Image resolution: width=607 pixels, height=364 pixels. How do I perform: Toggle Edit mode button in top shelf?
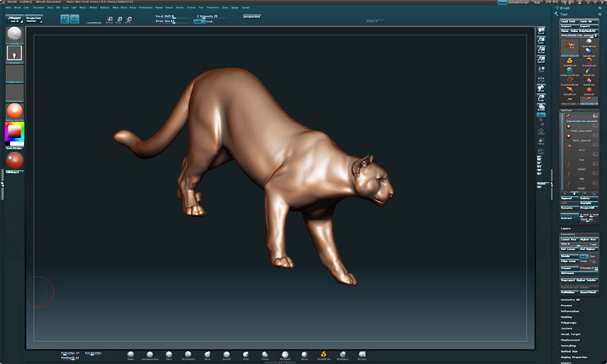pyautogui.click(x=65, y=19)
